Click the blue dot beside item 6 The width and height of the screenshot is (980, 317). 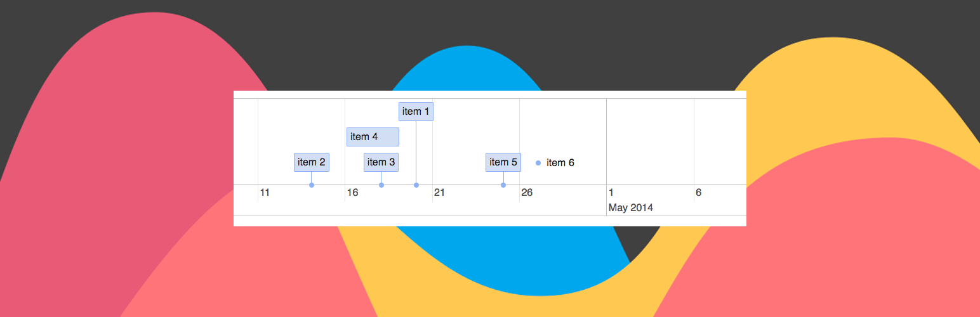[538, 163]
